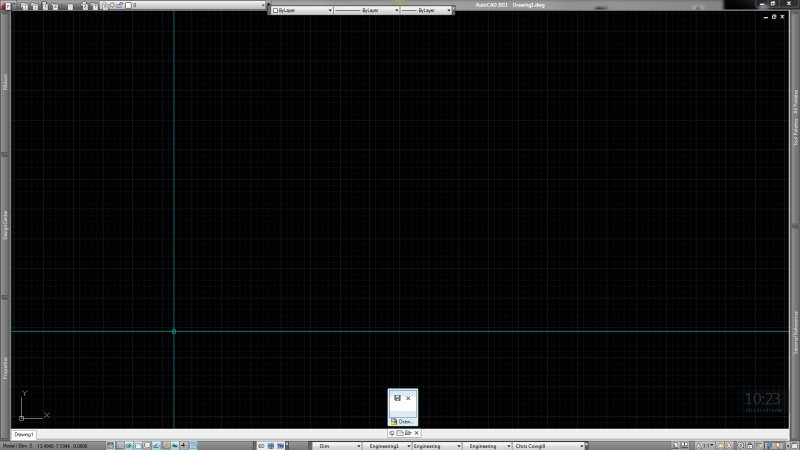This screenshot has width=800, height=450.
Task: Toggle Object Snap Tracking in status bar
Action: [157, 446]
